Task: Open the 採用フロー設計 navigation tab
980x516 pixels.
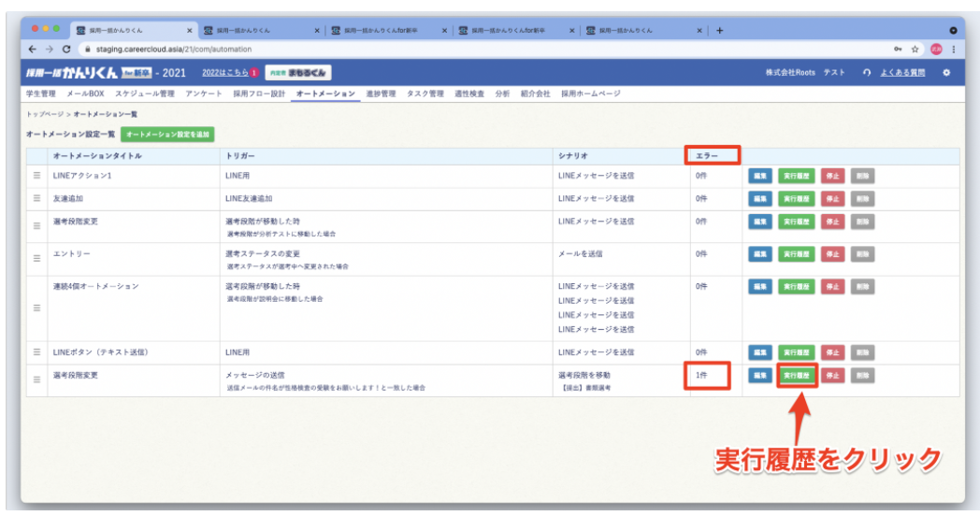Action: pos(259,94)
